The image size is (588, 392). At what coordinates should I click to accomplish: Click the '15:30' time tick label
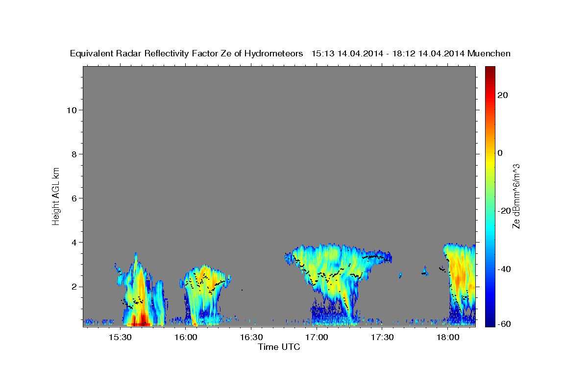[120, 338]
